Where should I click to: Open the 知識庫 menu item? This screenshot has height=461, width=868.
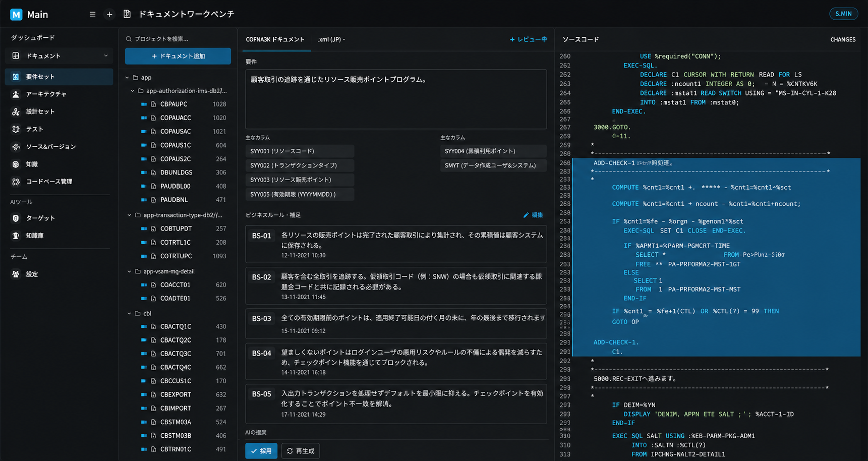point(59,236)
